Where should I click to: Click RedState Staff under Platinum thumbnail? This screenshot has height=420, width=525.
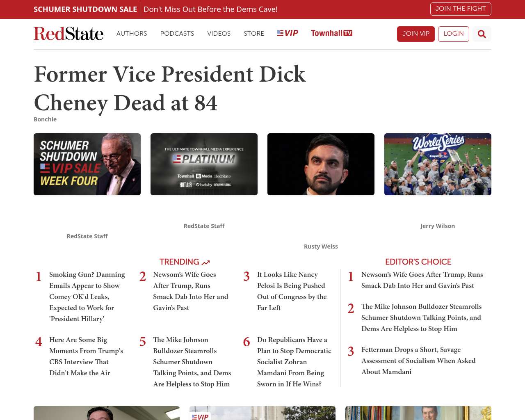point(204,226)
